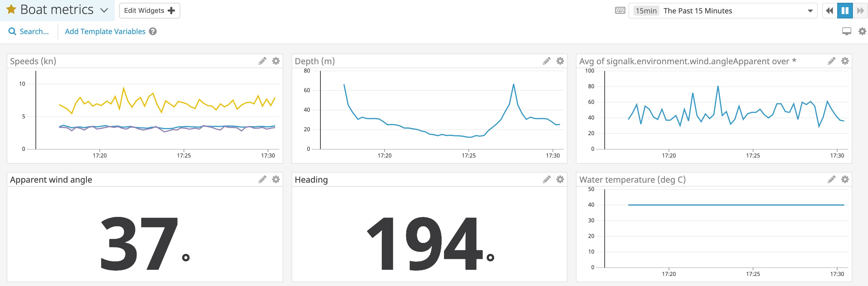Open gear options for Water temperature widget
The image size is (868, 286).
coord(845,179)
